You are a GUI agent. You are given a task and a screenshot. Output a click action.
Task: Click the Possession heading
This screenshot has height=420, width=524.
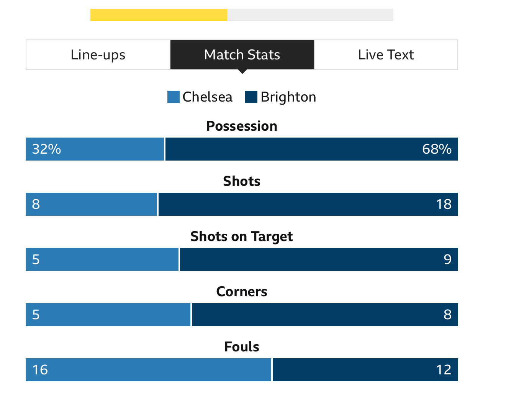[x=242, y=126]
